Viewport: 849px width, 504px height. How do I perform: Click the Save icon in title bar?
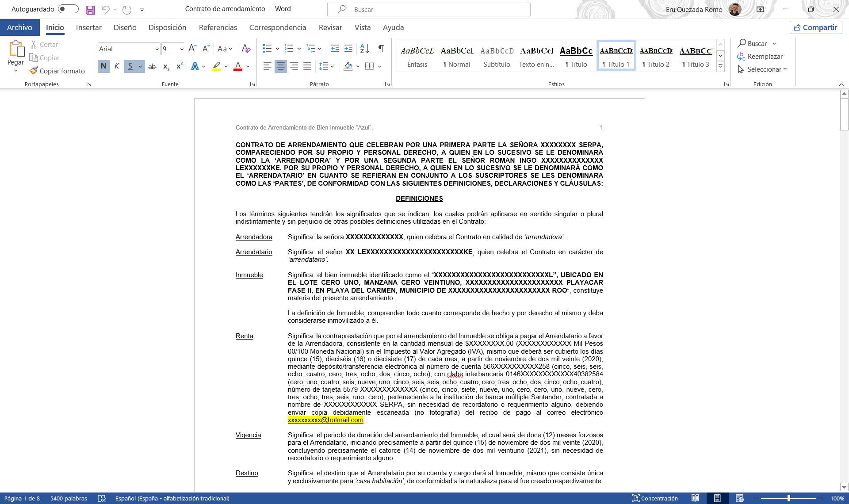90,10
